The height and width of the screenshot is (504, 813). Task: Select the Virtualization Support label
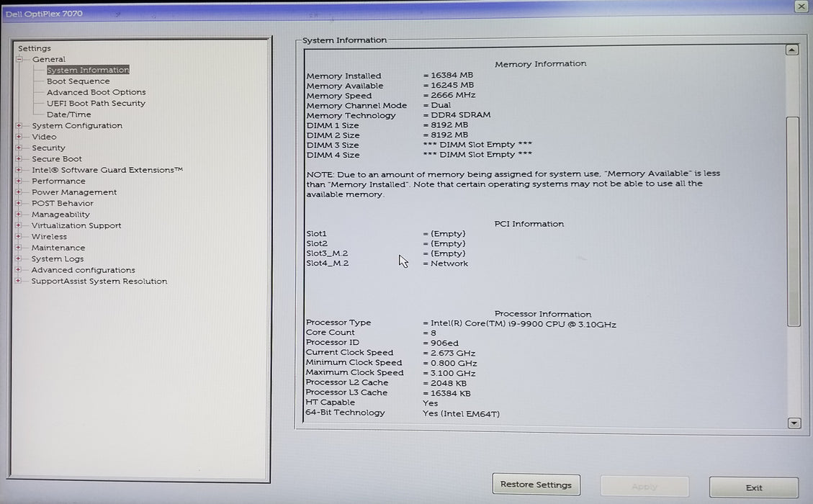coord(76,225)
